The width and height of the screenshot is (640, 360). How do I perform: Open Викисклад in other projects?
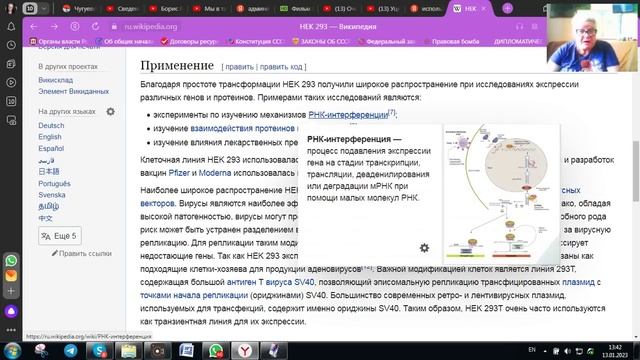coord(56,80)
